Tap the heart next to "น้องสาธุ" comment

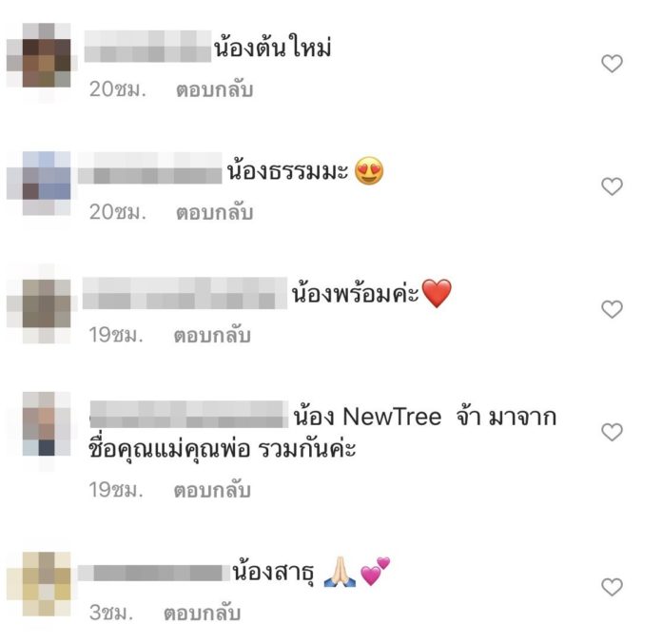coord(612,587)
